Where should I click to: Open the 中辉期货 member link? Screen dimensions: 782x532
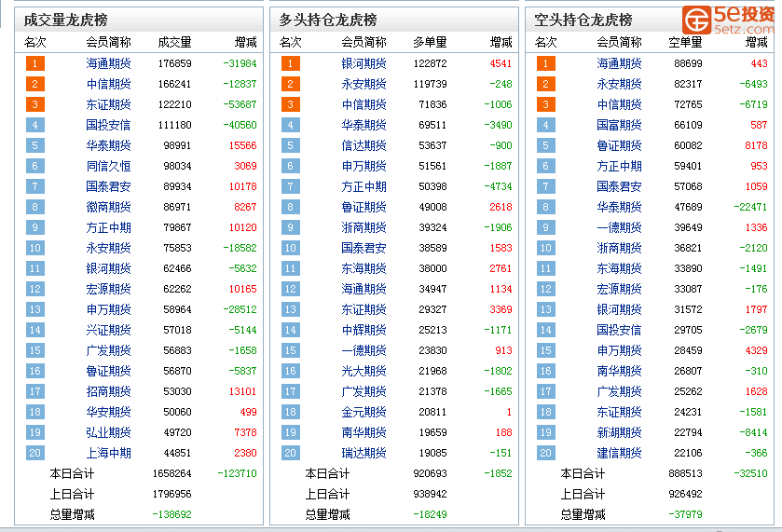click(x=364, y=330)
